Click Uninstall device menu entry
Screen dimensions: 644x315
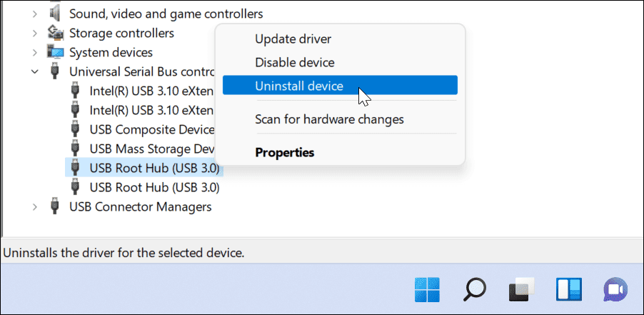299,86
